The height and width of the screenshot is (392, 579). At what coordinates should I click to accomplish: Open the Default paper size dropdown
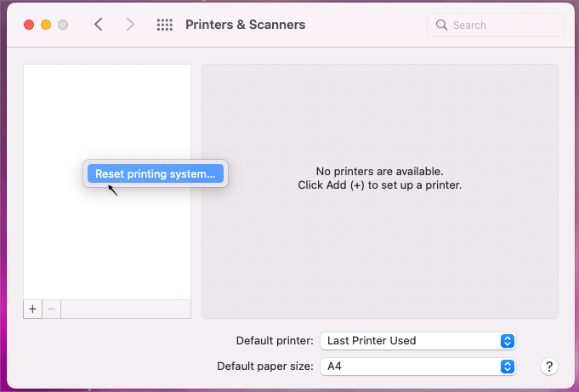pos(418,366)
